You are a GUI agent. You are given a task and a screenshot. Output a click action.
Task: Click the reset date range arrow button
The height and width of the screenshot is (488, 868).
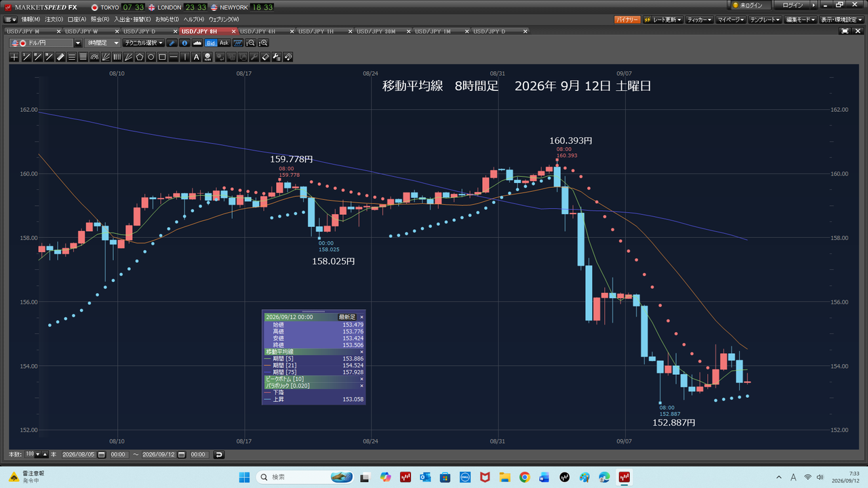point(219,454)
